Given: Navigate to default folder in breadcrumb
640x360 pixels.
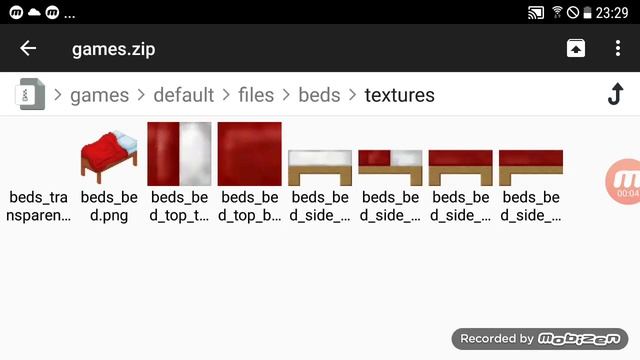Looking at the screenshot, I should (x=184, y=95).
